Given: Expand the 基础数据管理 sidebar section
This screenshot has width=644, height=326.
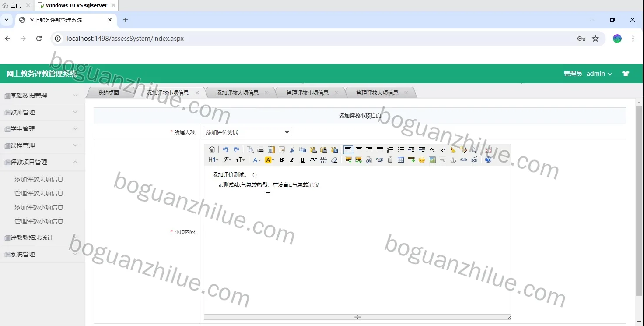Looking at the screenshot, I should coord(42,96).
